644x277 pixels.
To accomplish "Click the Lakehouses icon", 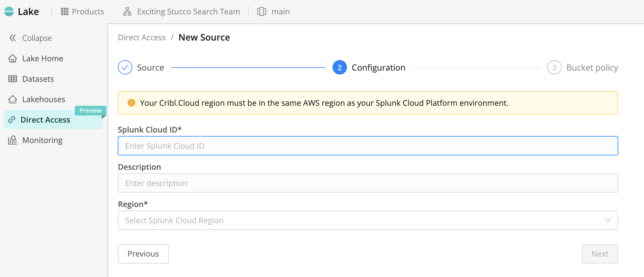I will pyautogui.click(x=13, y=99).
